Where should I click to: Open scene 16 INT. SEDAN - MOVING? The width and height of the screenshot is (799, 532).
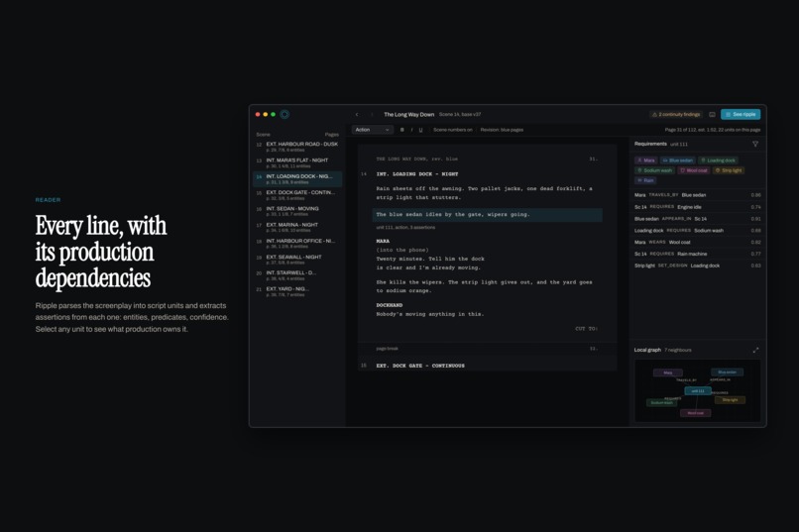tap(297, 211)
